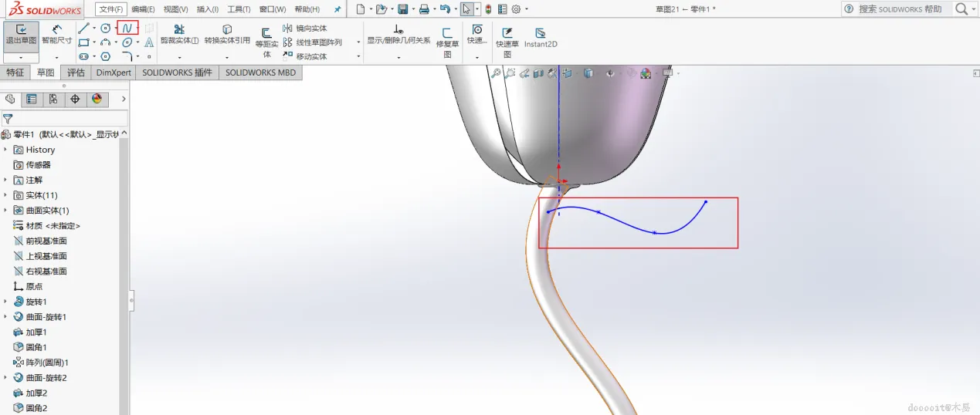Click the Save icon in the top toolbar
This screenshot has width=980, height=415.
tap(402, 9)
